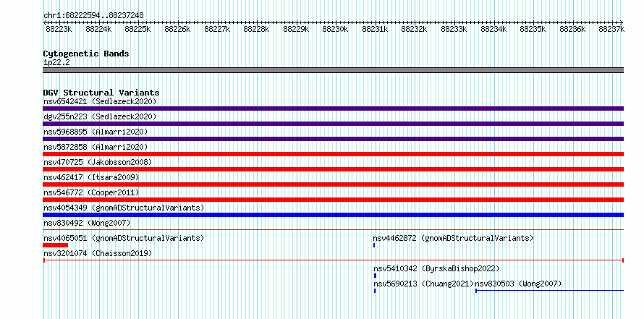Click the 88225k ruler position

137,29
